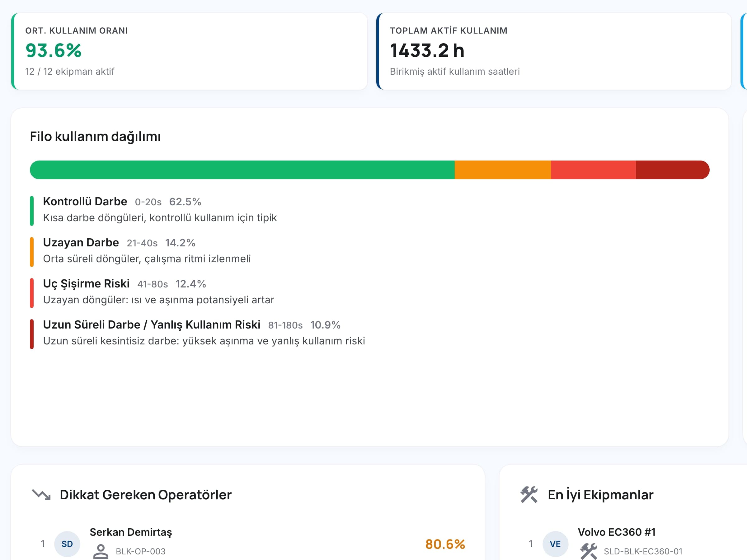Select the SD avatar for Serkan Demirtaş
Image resolution: width=747 pixels, height=560 pixels.
pos(67,544)
